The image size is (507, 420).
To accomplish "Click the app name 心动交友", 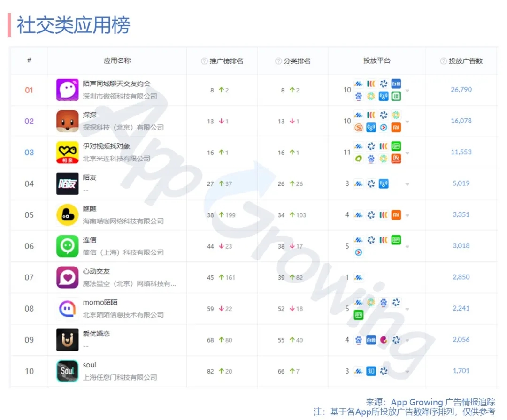I will click(96, 271).
